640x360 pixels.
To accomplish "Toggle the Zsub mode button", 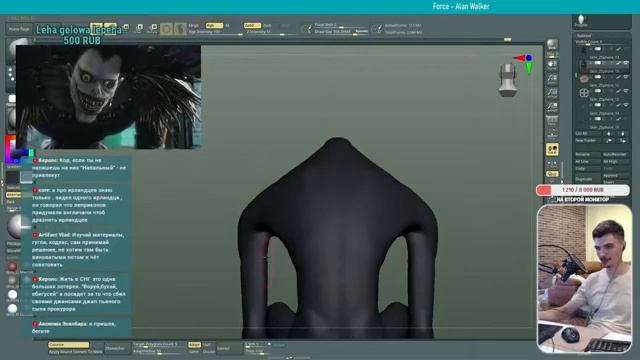I will click(267, 25).
